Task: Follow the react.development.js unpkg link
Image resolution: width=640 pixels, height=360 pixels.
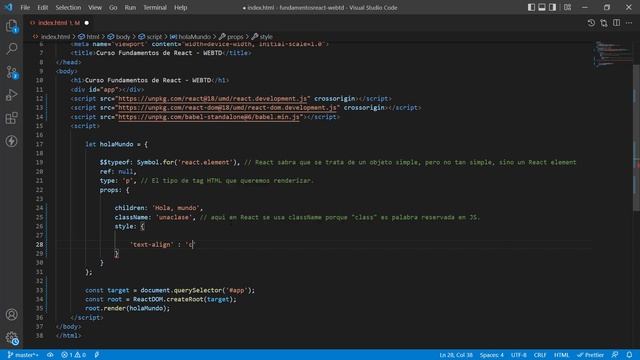Action: [x=212, y=98]
